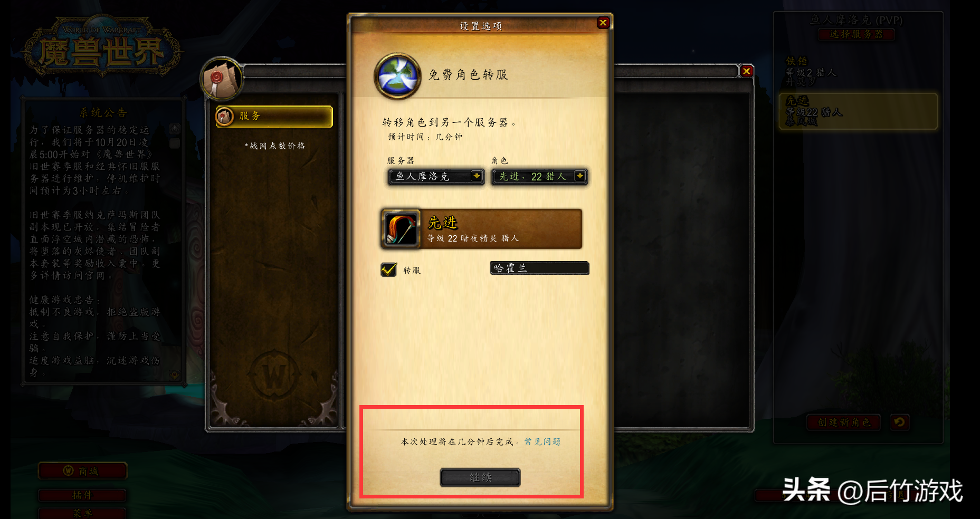This screenshot has height=519, width=980.
Task: Toggle the 转服 checkbox
Action: pyautogui.click(x=389, y=270)
